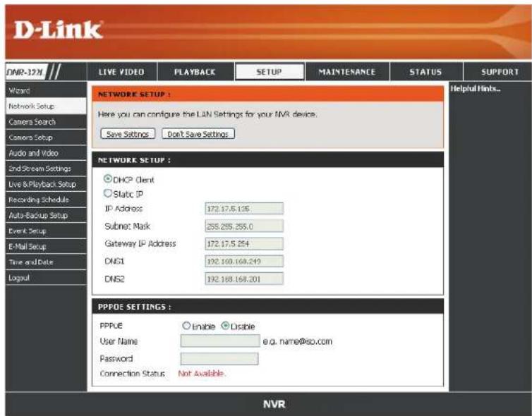Switch to the Playback tab
The image size is (532, 416).
tap(195, 72)
